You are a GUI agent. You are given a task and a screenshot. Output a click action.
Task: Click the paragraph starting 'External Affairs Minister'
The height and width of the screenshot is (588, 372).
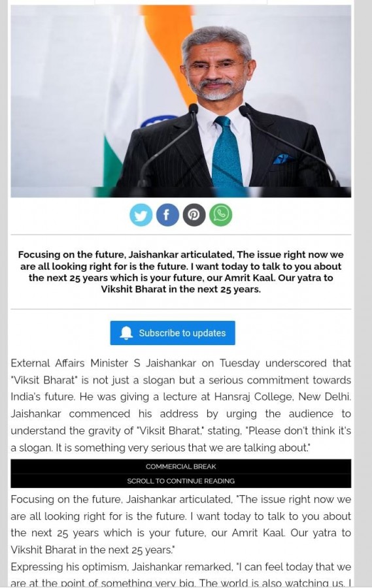[180, 405]
